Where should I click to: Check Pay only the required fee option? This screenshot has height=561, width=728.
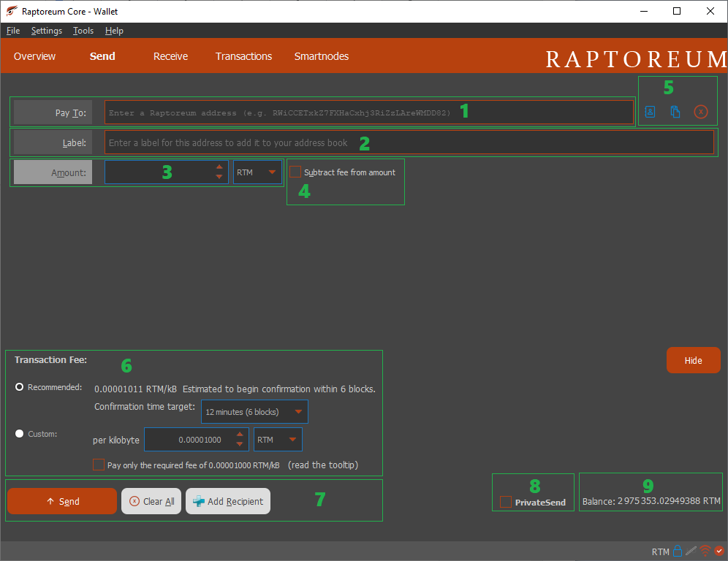click(x=99, y=464)
